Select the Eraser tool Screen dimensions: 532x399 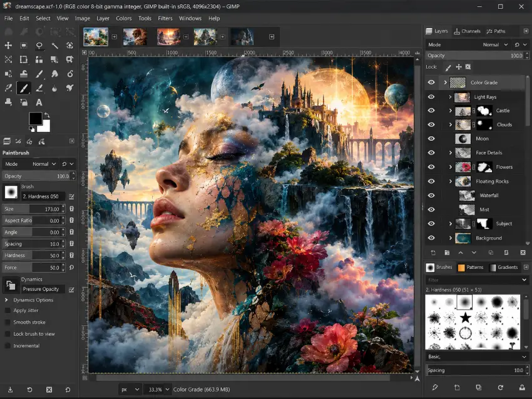39,88
